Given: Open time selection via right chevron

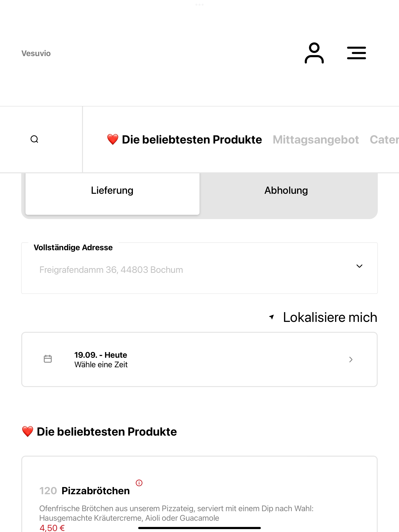Looking at the screenshot, I should click(351, 359).
